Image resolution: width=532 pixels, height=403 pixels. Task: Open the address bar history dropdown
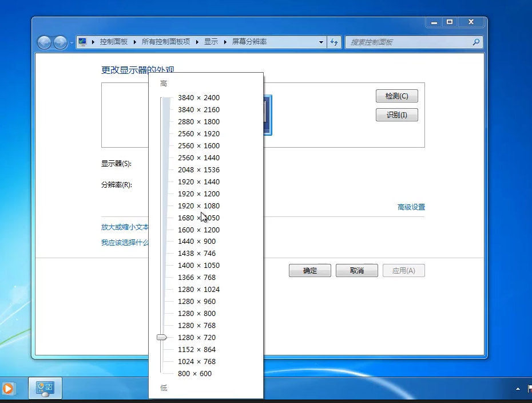pyautogui.click(x=321, y=42)
